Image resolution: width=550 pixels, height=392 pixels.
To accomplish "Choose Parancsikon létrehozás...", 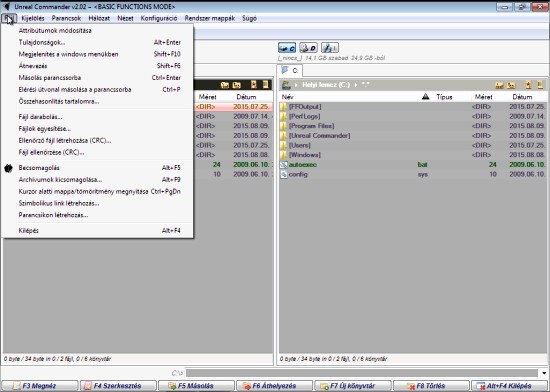I will tap(98, 215).
